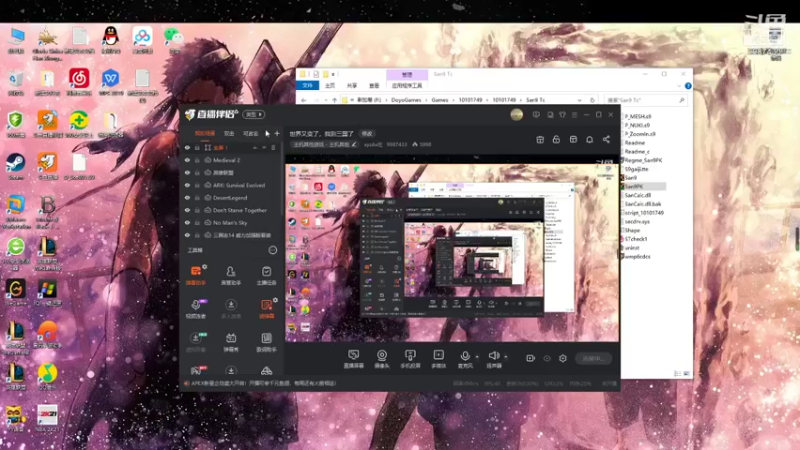Click the layout panel icon in stream header
The width and height of the screenshot is (800, 450).
pyautogui.click(x=573, y=139)
